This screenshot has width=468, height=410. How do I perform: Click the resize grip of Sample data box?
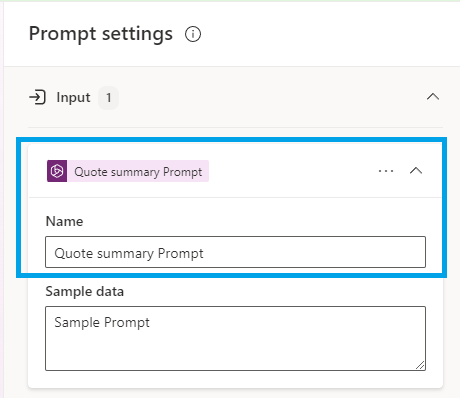click(x=420, y=365)
